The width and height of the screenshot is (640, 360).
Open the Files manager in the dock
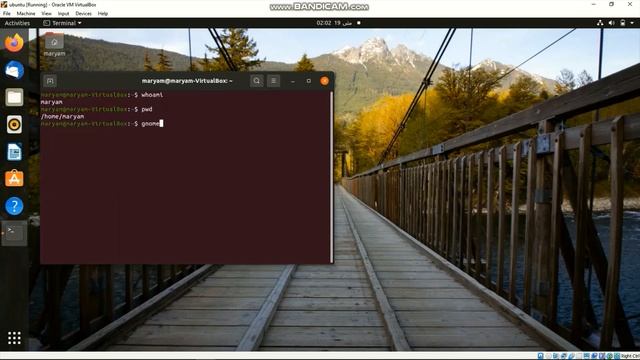coord(14,97)
